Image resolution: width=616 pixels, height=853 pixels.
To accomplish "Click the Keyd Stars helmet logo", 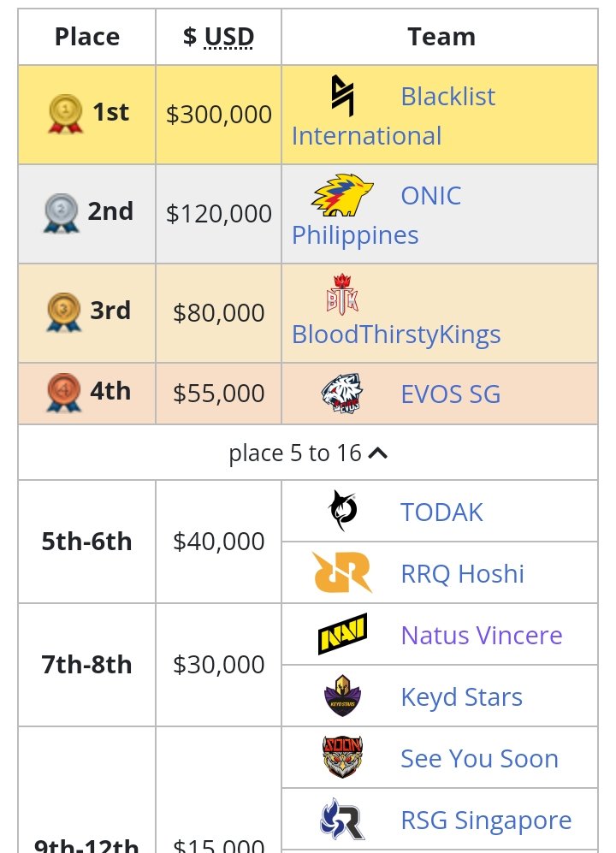I will pyautogui.click(x=342, y=696).
